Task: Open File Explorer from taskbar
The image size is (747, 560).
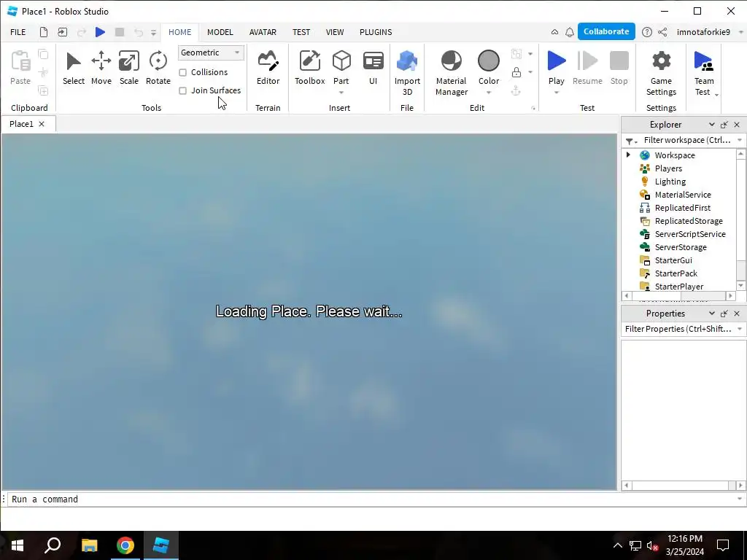Action: (89, 545)
